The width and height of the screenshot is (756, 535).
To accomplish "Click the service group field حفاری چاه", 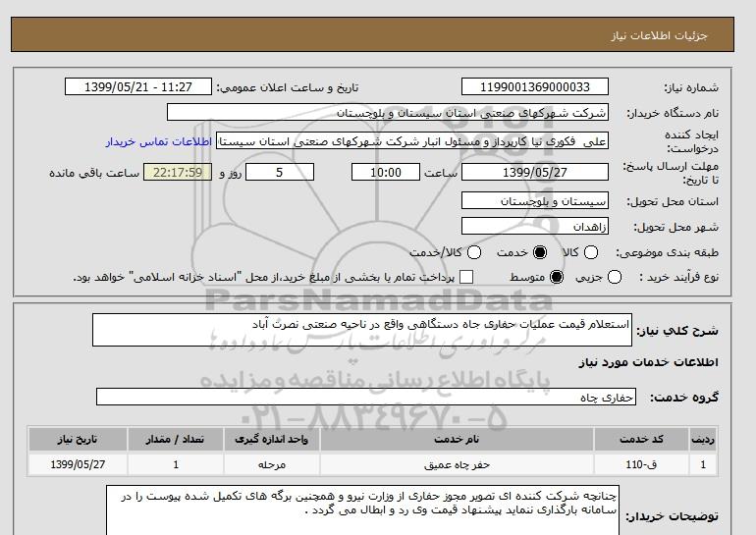I will click(x=366, y=398).
